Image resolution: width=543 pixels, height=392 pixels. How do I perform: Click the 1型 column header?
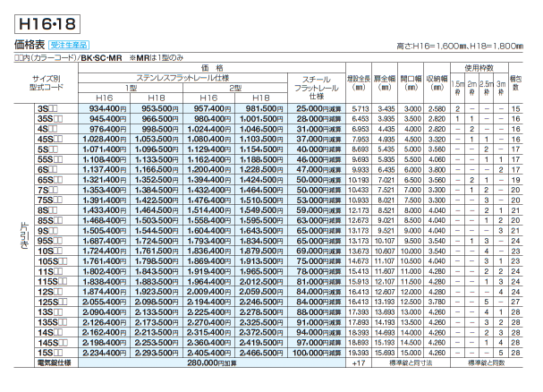pos(131,88)
